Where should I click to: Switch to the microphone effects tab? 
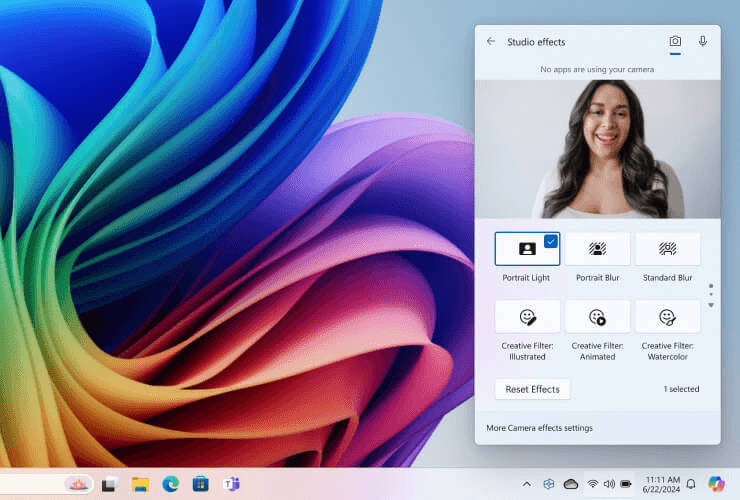703,42
